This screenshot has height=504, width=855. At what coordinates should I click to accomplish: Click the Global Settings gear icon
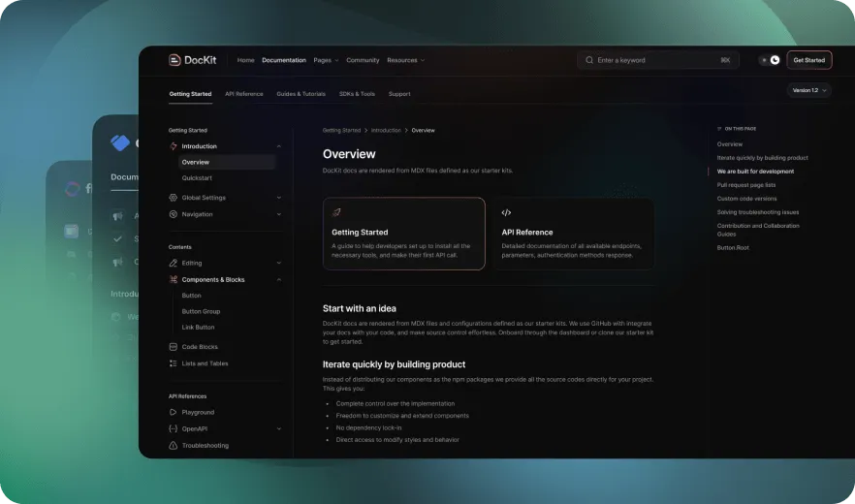coord(174,198)
